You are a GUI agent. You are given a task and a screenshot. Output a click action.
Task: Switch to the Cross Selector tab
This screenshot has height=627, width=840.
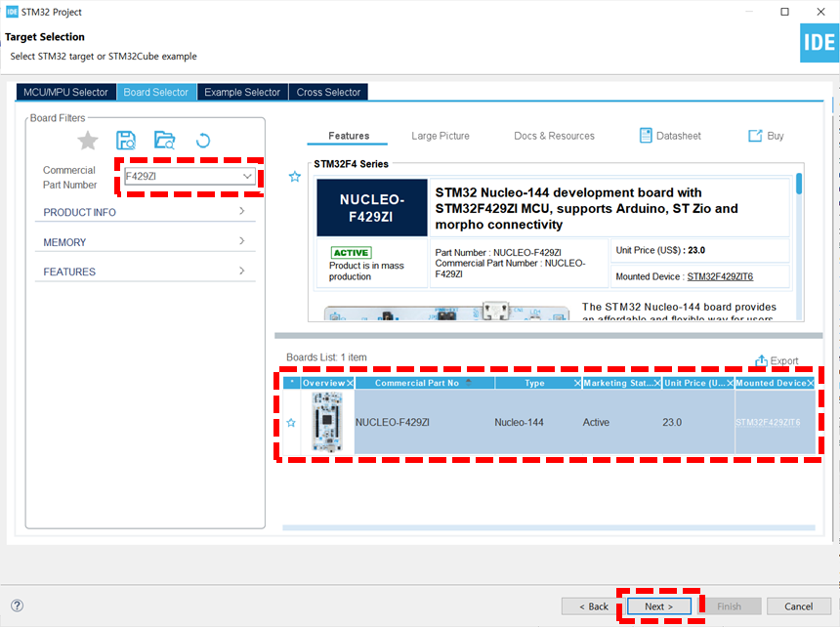tap(328, 92)
